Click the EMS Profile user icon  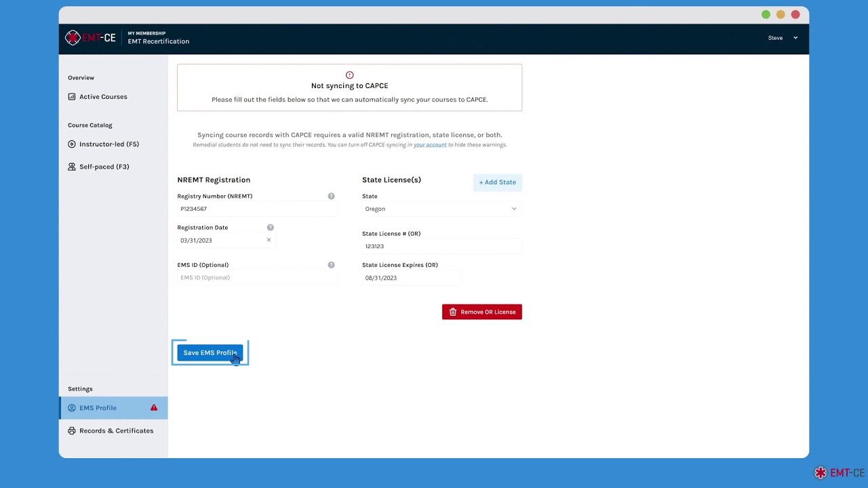72,408
